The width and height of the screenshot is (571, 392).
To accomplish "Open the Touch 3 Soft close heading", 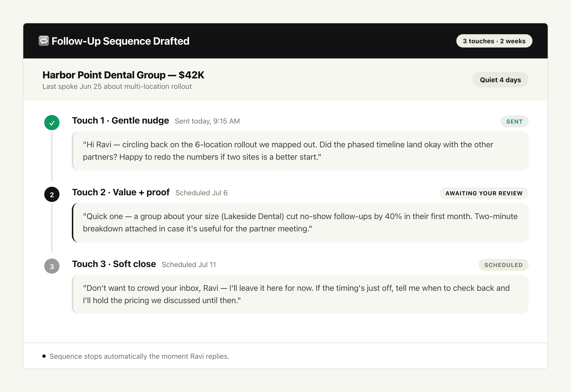I will tap(114, 264).
